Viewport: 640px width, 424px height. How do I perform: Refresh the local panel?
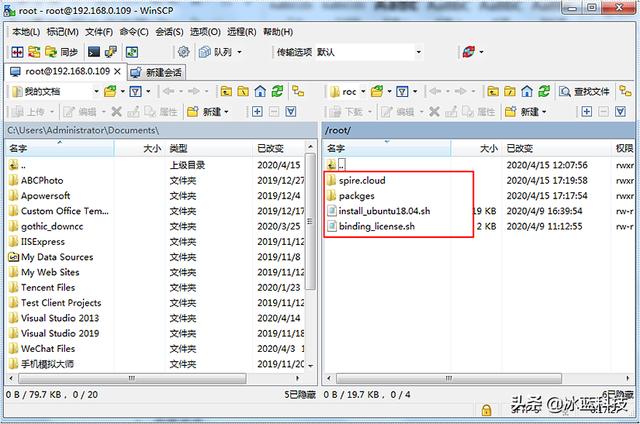[x=278, y=91]
